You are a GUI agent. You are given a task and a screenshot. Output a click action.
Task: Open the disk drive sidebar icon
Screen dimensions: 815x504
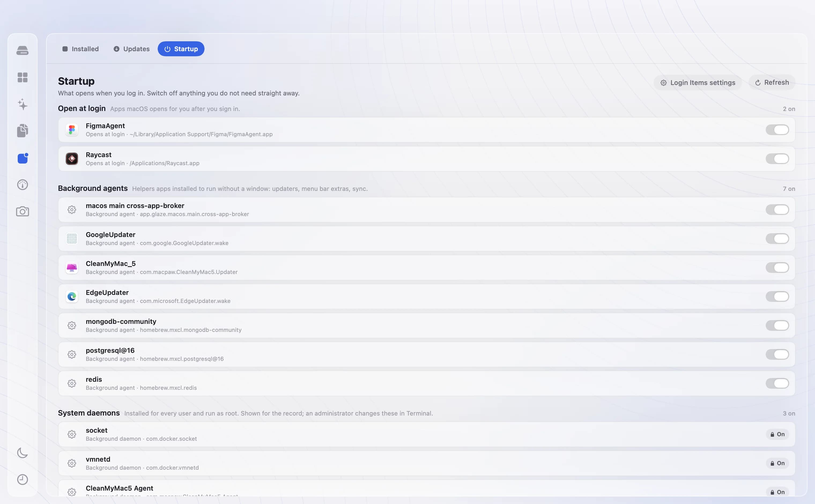tap(22, 50)
